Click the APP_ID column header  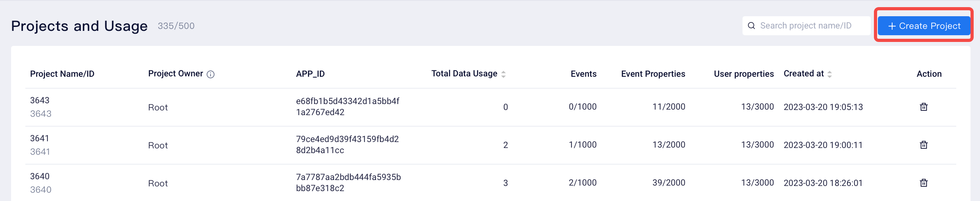310,74
